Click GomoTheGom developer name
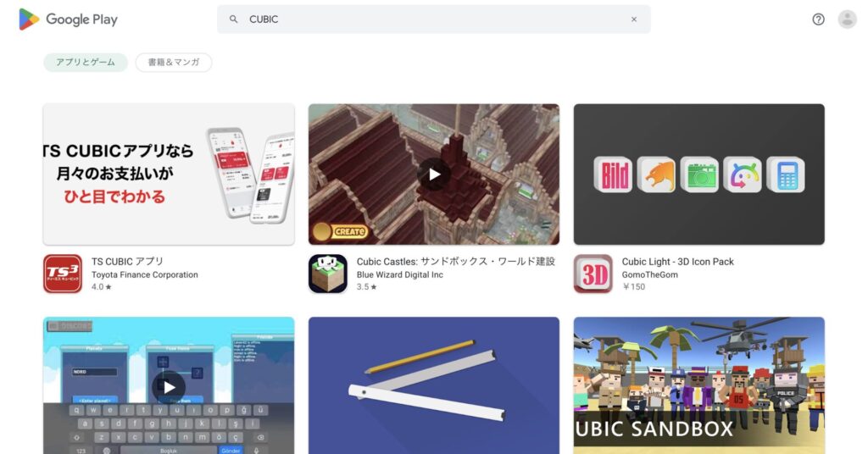Viewport: 868px width, 454px height. tap(649, 274)
